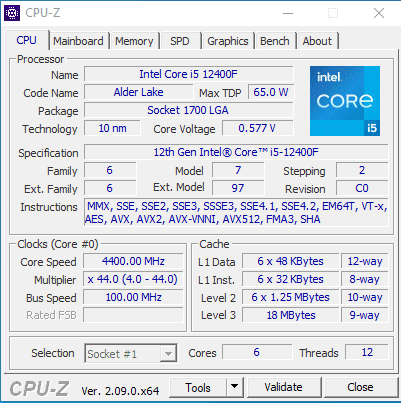Select the Max TDP value 65.0 W
401x403 pixels.
coord(271,92)
